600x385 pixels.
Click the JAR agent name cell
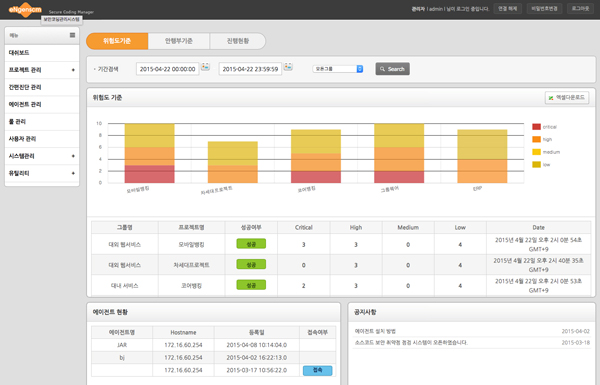tap(122, 345)
